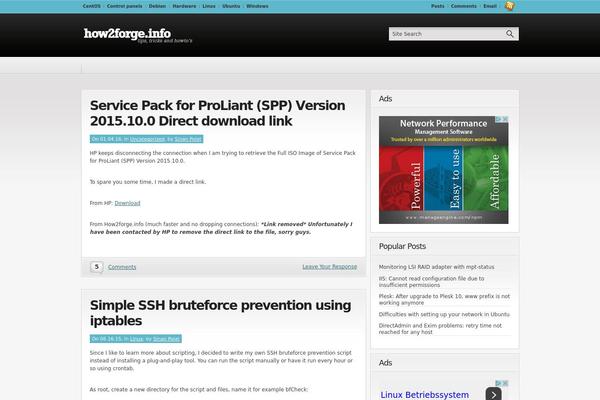Open the Control panels category
Image resolution: width=600 pixels, height=400 pixels.
coord(124,6)
